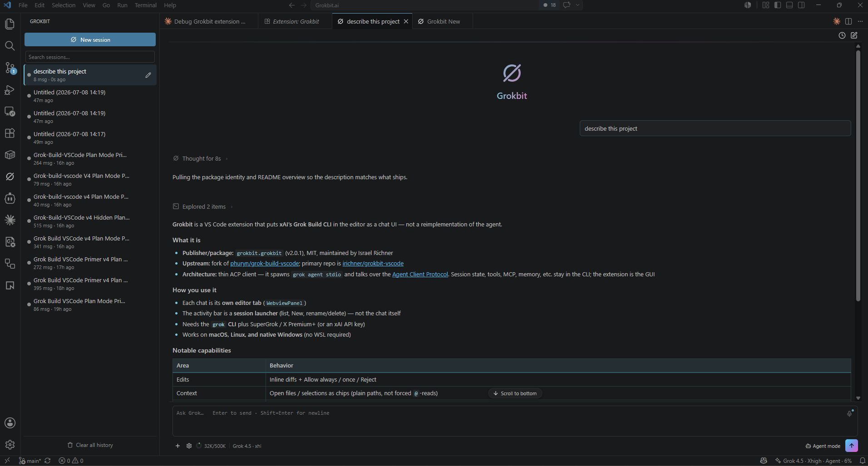Screen dimensions: 868x466
Task: Open remote window indicator in status bar
Action: tap(7, 461)
